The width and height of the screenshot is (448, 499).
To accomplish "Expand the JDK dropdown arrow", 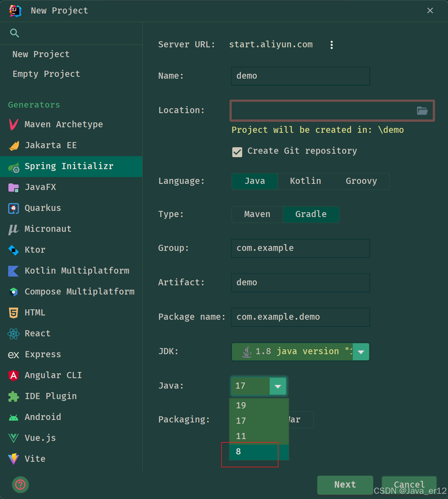I will [361, 352].
